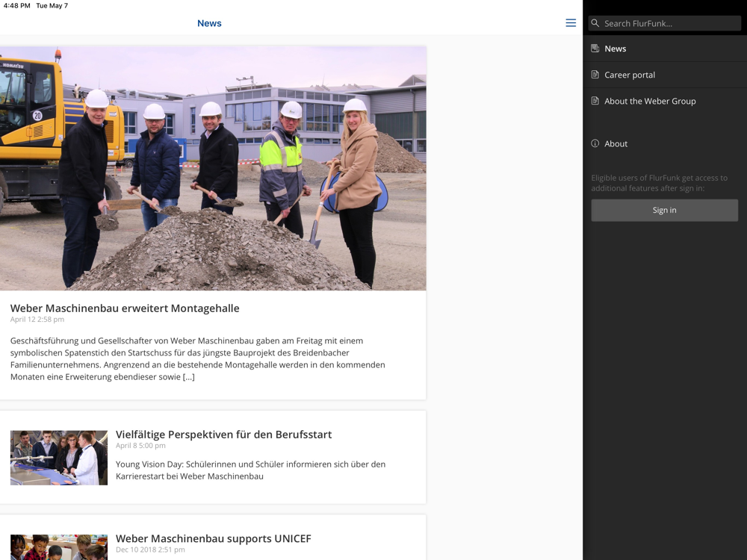Open article Weber Maschinenbau erweitert Montagehalle
Screen dimensions: 747x560
pos(125,308)
